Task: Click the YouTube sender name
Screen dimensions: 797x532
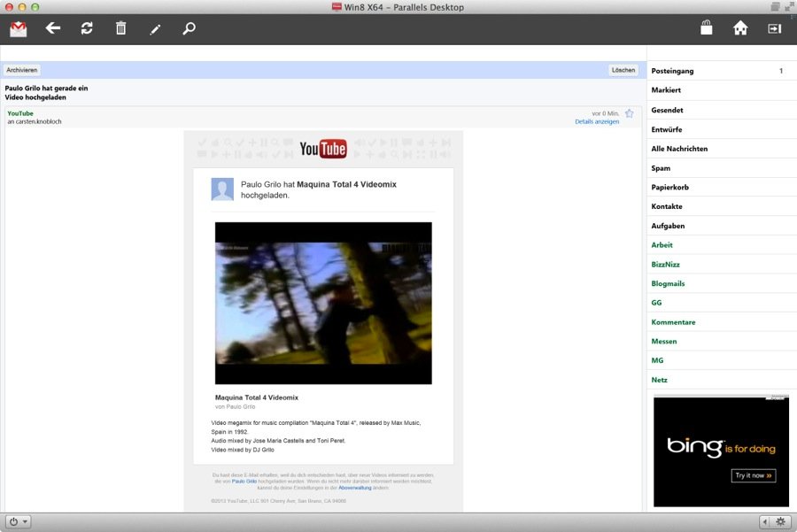Action: point(20,113)
